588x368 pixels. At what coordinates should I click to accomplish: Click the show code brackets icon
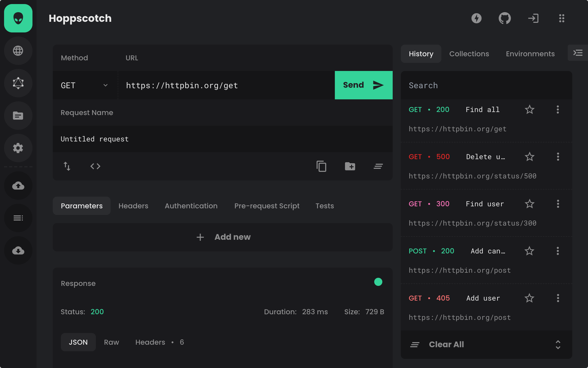(x=95, y=166)
